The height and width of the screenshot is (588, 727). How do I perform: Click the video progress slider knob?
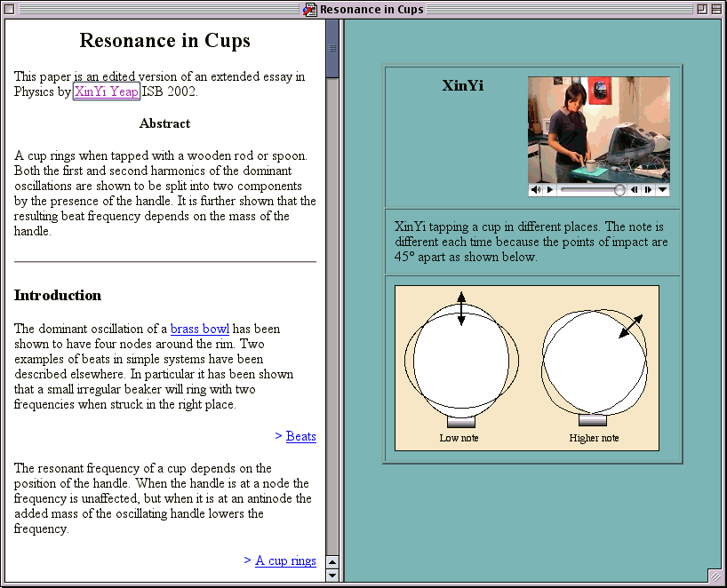[x=619, y=190]
